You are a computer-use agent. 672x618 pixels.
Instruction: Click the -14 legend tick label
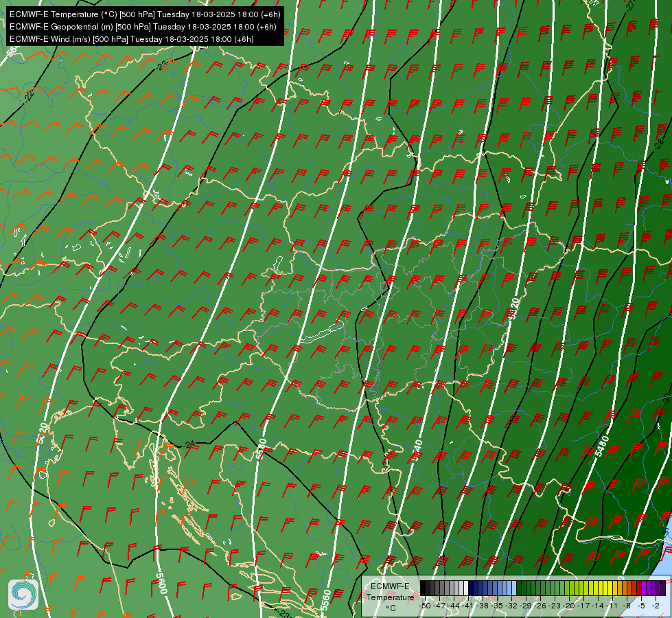point(598,606)
